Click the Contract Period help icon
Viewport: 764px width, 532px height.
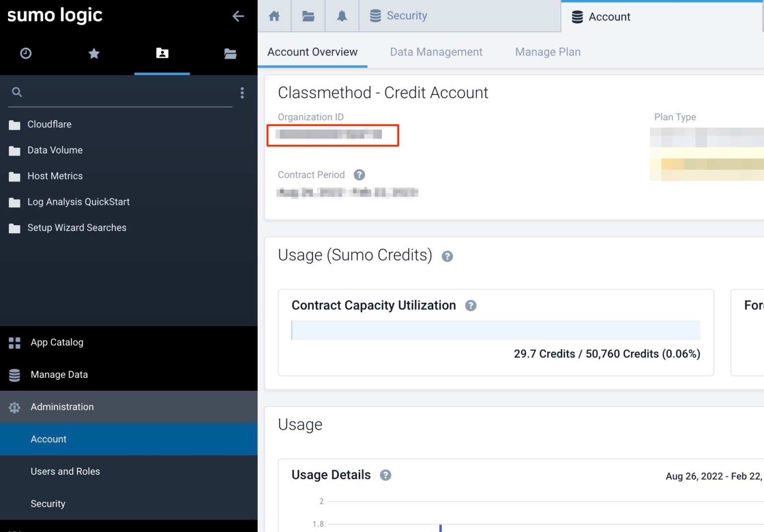(359, 175)
